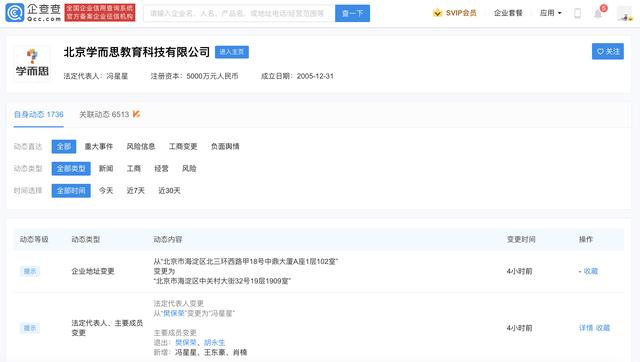Click the 查一下 search button

[x=352, y=13]
